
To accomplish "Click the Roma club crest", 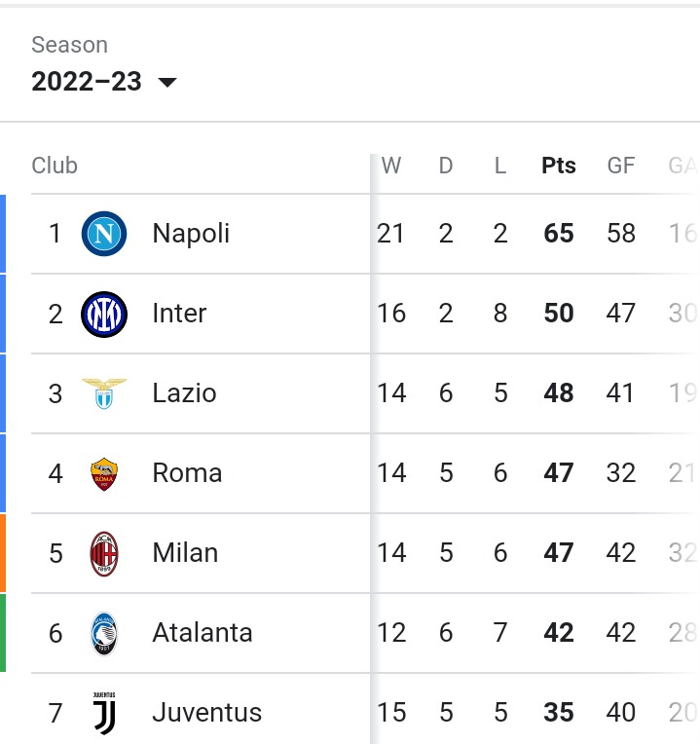I will [x=104, y=473].
